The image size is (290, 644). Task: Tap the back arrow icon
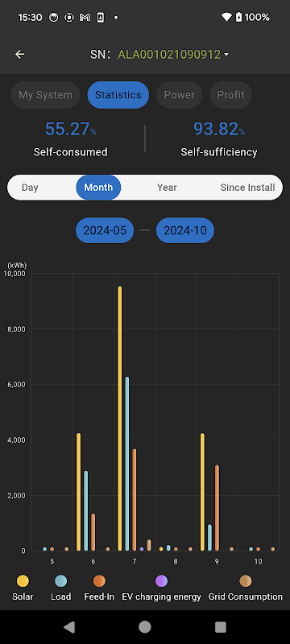19,54
